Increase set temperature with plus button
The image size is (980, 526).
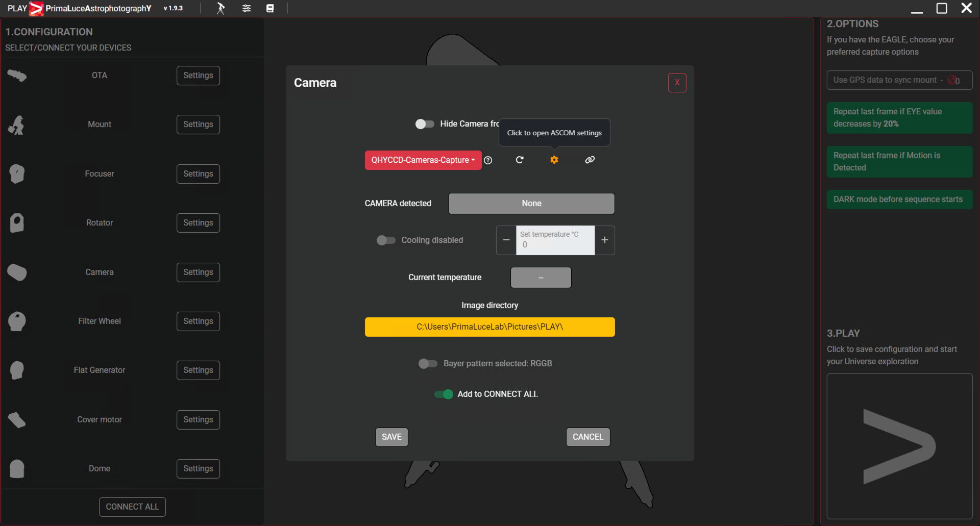click(x=604, y=240)
